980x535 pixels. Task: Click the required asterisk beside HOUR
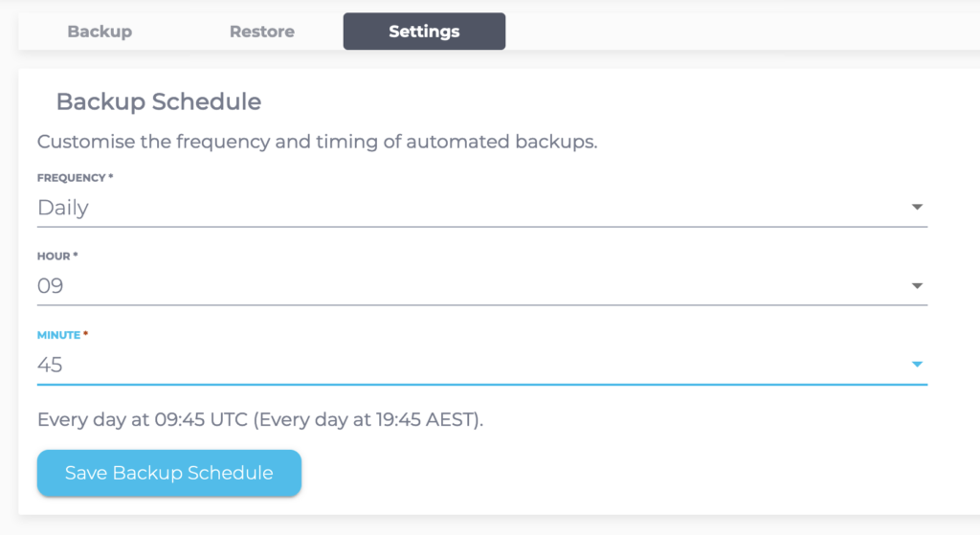pyautogui.click(x=76, y=256)
